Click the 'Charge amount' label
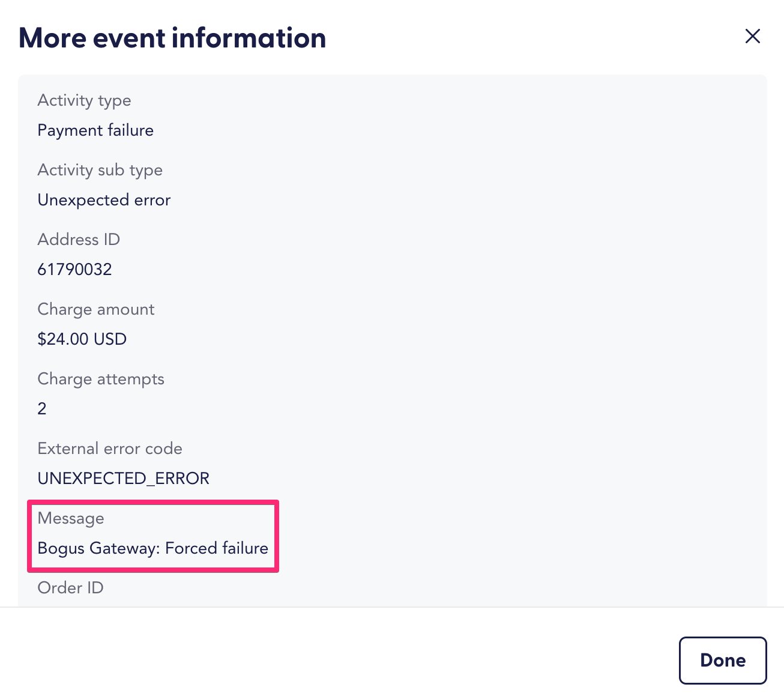This screenshot has height=699, width=784. (95, 309)
